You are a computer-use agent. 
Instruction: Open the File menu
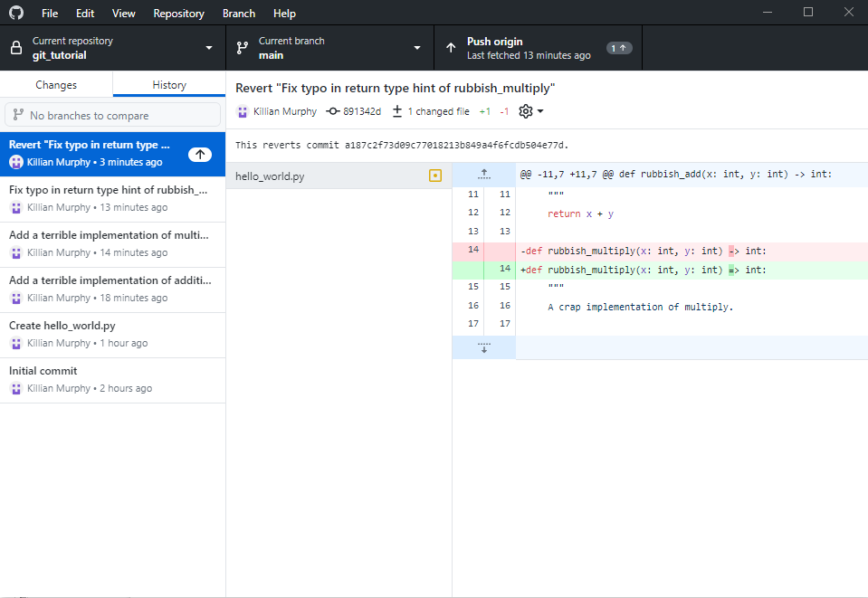[50, 14]
